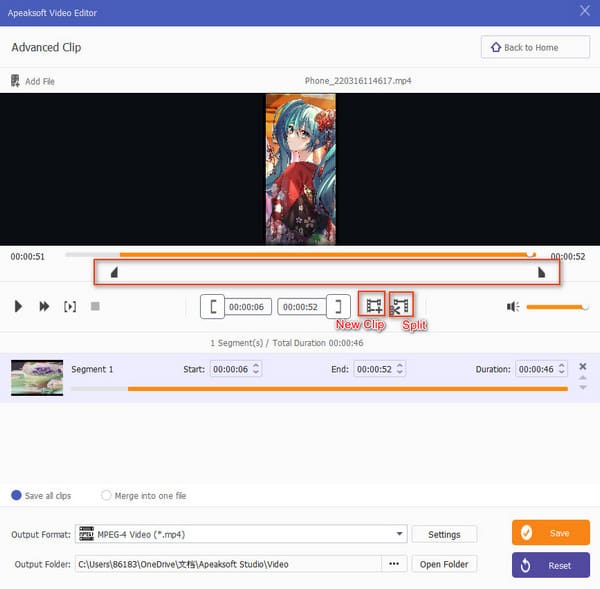Play only the selected segment
Screen dimensions: 600x589
(70, 307)
